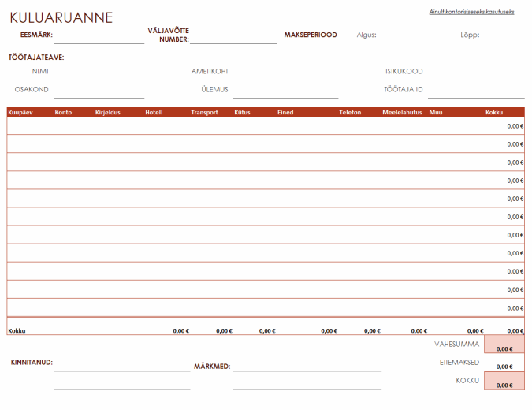Select the Transport column header
The width and height of the screenshot is (532, 410).
(204, 113)
